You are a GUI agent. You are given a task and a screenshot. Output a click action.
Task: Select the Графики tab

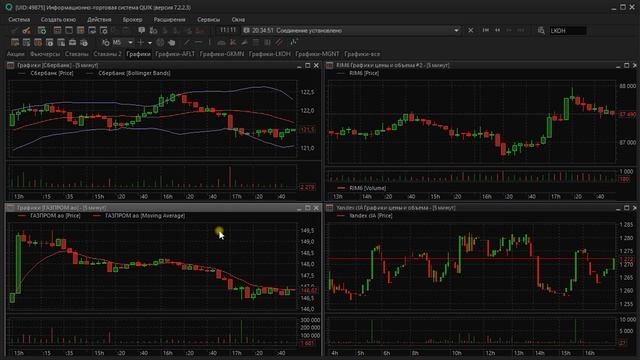[x=138, y=54]
